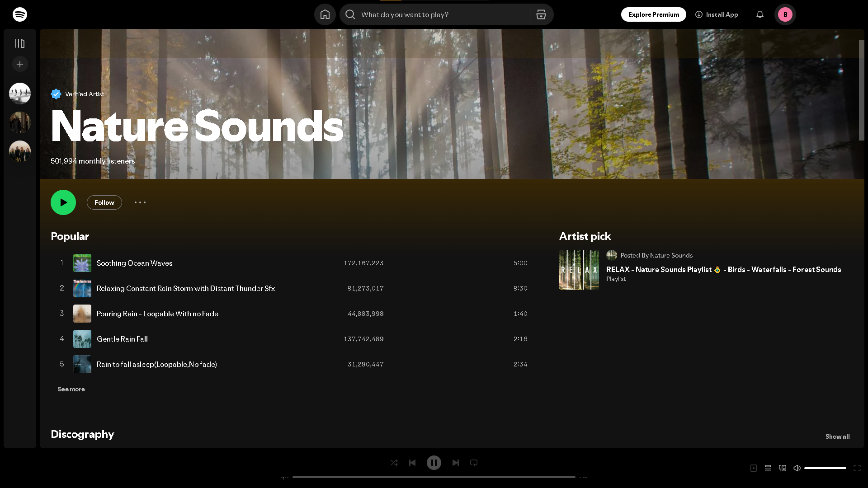Click the plus create playlist icon
The height and width of the screenshot is (488, 868).
19,64
